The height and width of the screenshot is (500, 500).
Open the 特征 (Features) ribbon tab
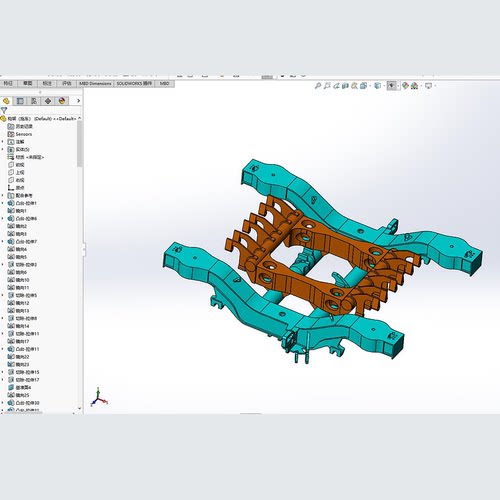[x=8, y=83]
